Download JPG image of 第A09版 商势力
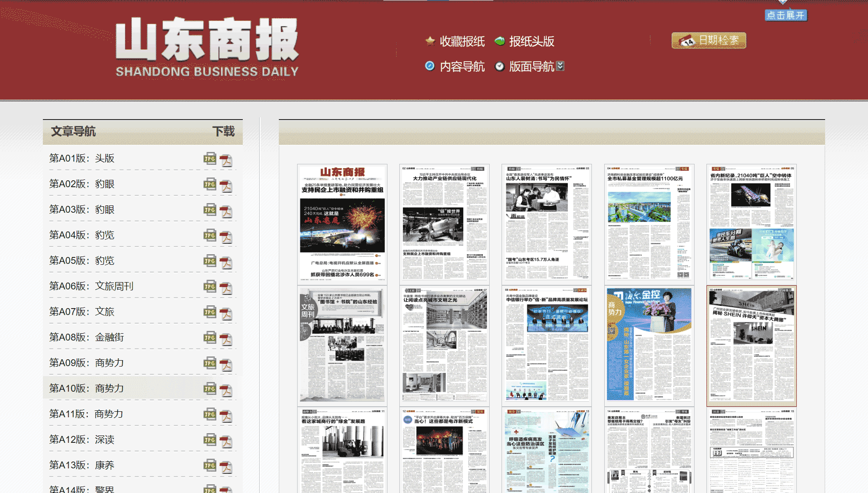The height and width of the screenshot is (493, 868). tap(210, 363)
